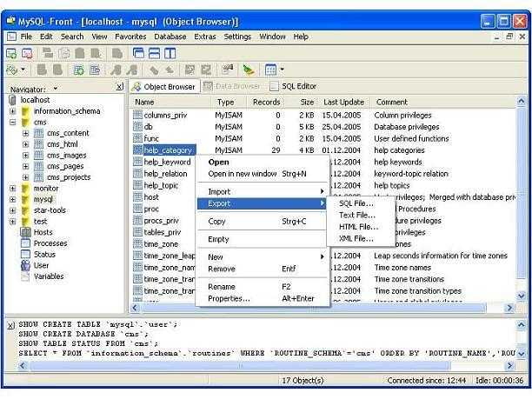
Task: Close the SQL log panel with its x button
Action: tap(11, 326)
